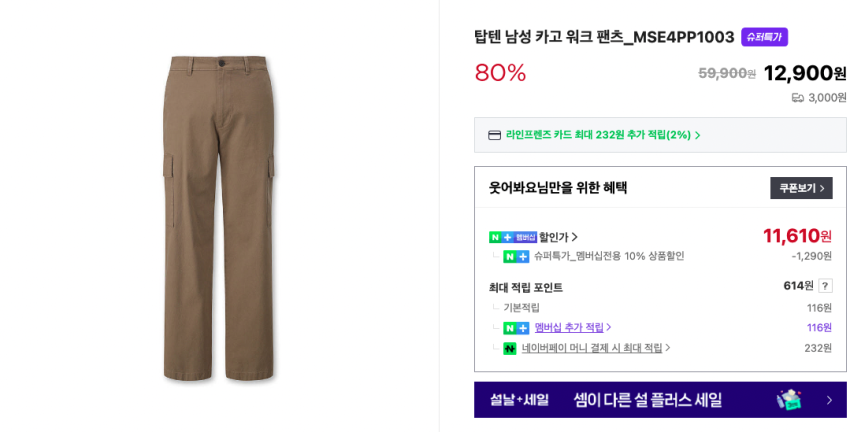Click the green Naver Pay icon
Image resolution: width=850 pixels, height=432 pixels.
(510, 348)
